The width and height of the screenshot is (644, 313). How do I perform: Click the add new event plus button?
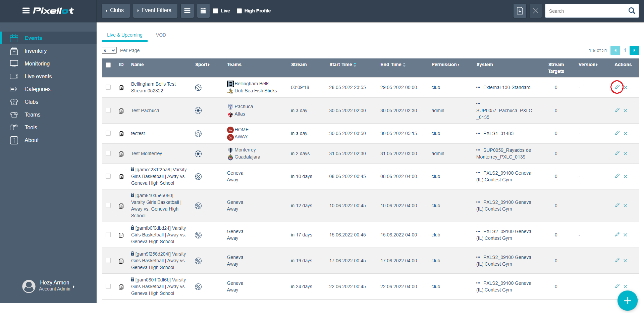tap(627, 301)
